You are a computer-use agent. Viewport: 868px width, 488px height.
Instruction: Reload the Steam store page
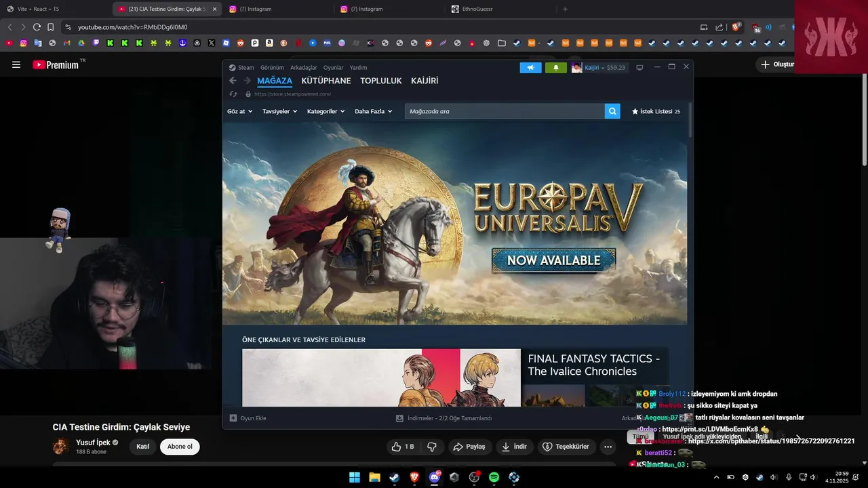(233, 94)
